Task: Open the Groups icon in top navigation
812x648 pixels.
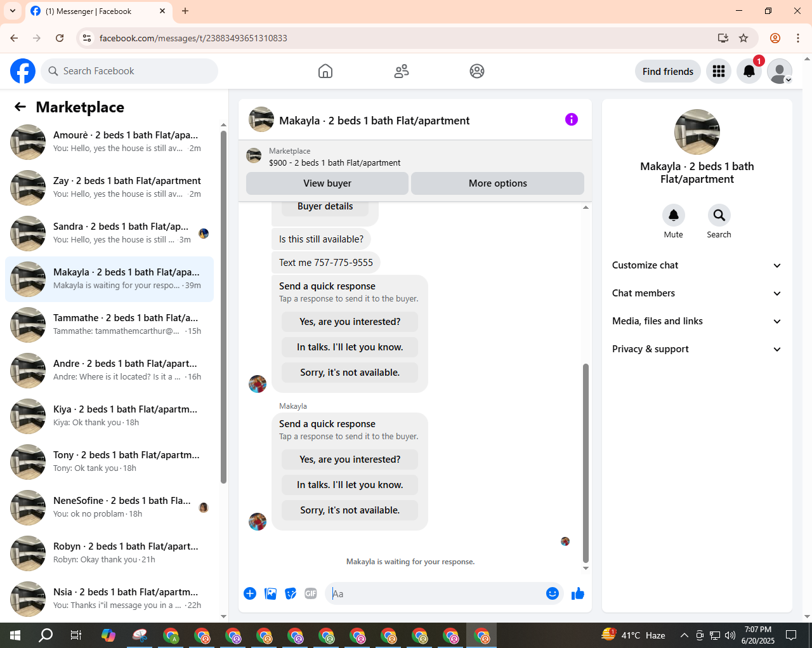Action: pos(477,71)
